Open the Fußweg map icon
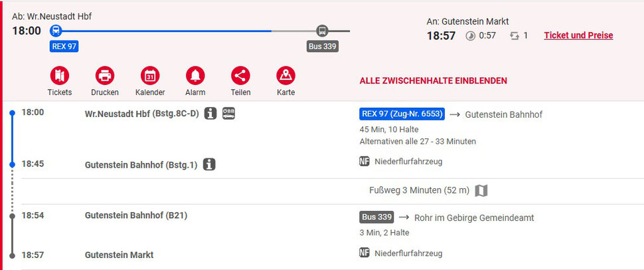Screen dimensions: 644x270 (481, 191)
